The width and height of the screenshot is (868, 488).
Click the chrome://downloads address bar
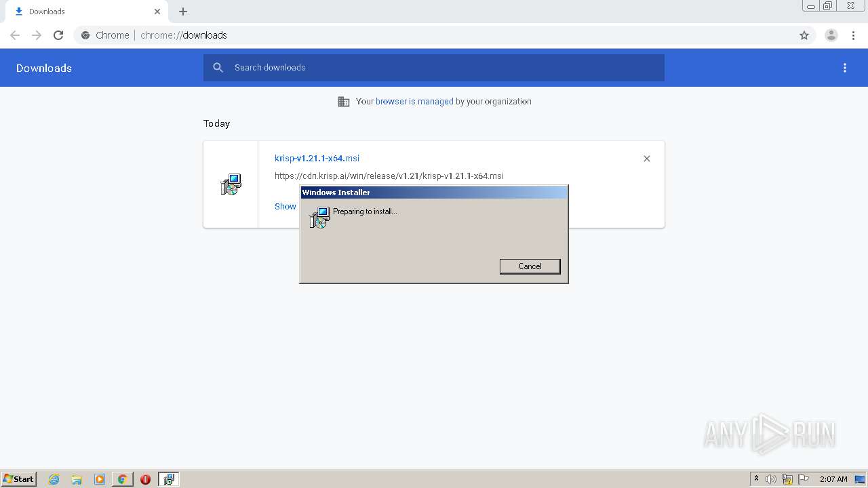point(434,35)
